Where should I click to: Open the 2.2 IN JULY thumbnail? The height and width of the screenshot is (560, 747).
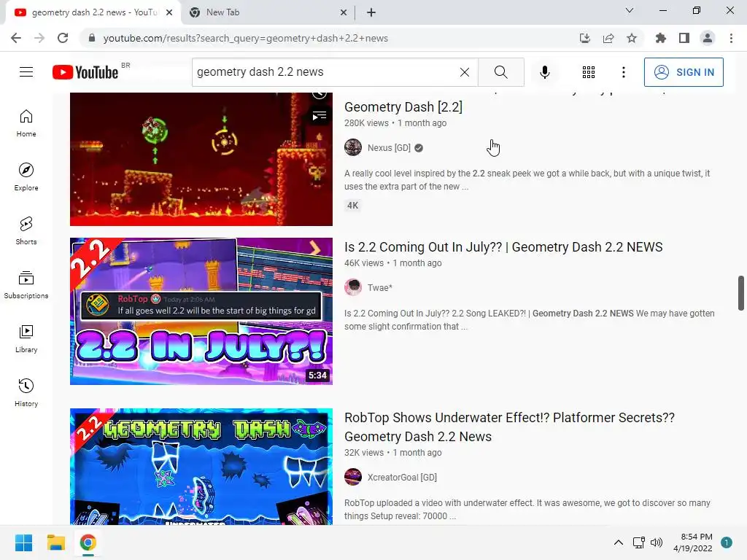pos(201,311)
